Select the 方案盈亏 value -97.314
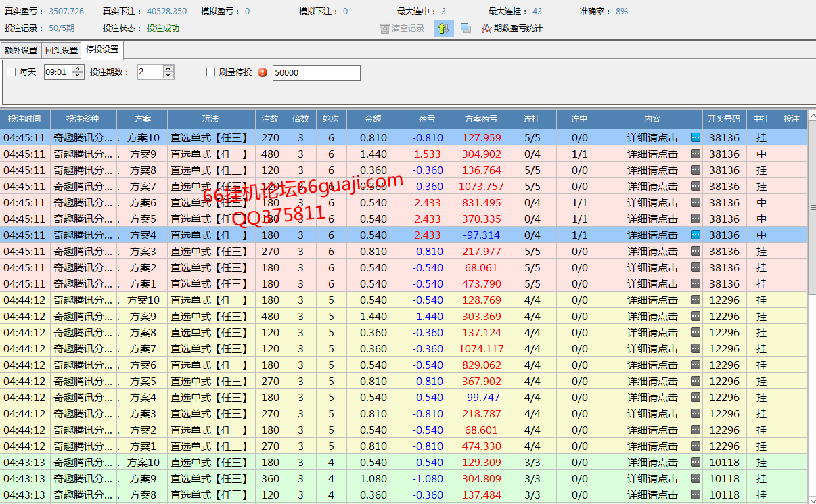This screenshot has height=504, width=816. pyautogui.click(x=482, y=235)
